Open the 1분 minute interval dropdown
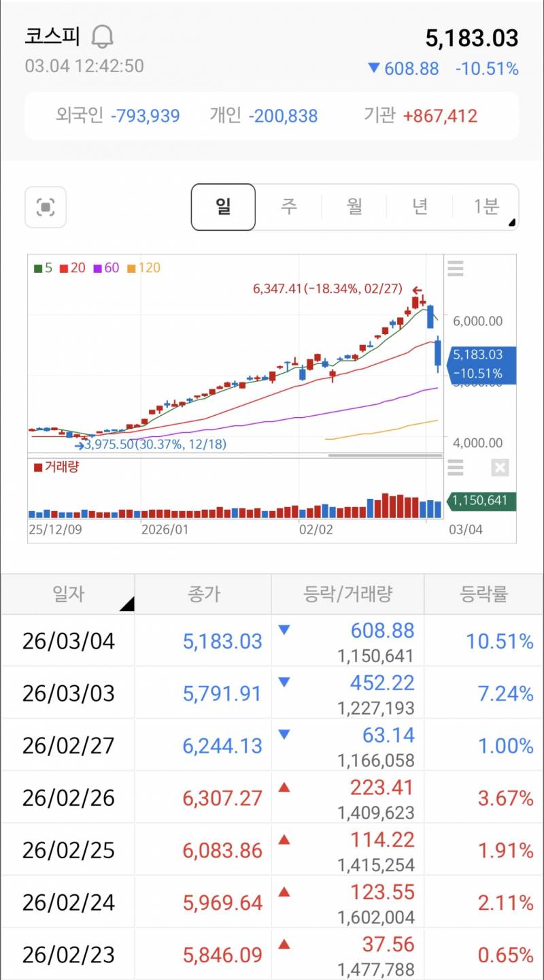544x980 pixels. (x=486, y=207)
